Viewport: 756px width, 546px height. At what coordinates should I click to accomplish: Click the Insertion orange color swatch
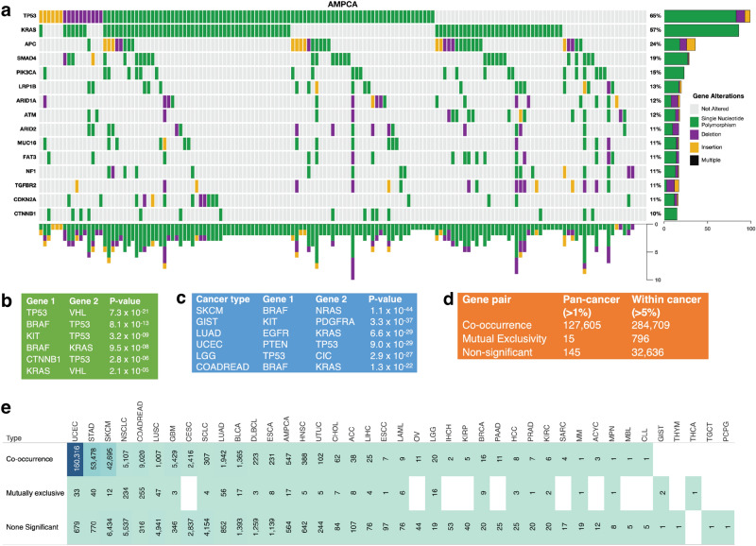(x=693, y=147)
